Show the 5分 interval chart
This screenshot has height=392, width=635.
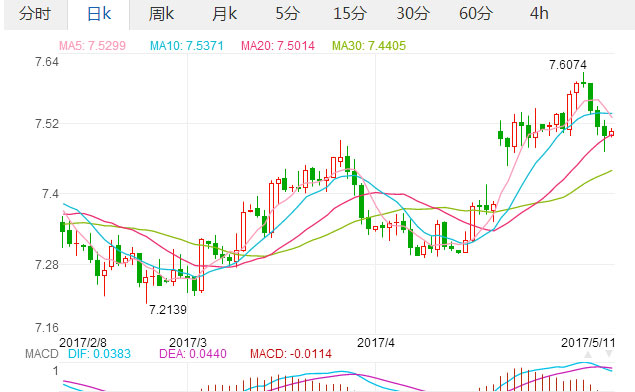pos(288,14)
